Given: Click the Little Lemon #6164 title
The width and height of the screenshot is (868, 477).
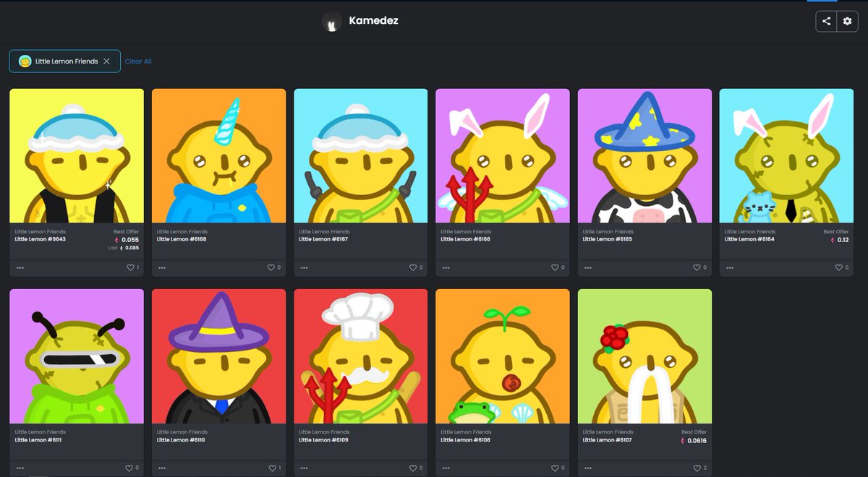Looking at the screenshot, I should 749,239.
